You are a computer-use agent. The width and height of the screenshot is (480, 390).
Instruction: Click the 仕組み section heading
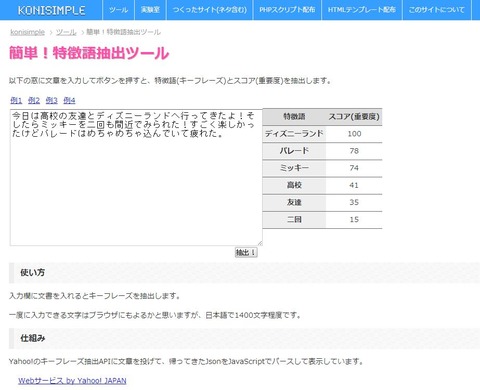tap(32, 338)
